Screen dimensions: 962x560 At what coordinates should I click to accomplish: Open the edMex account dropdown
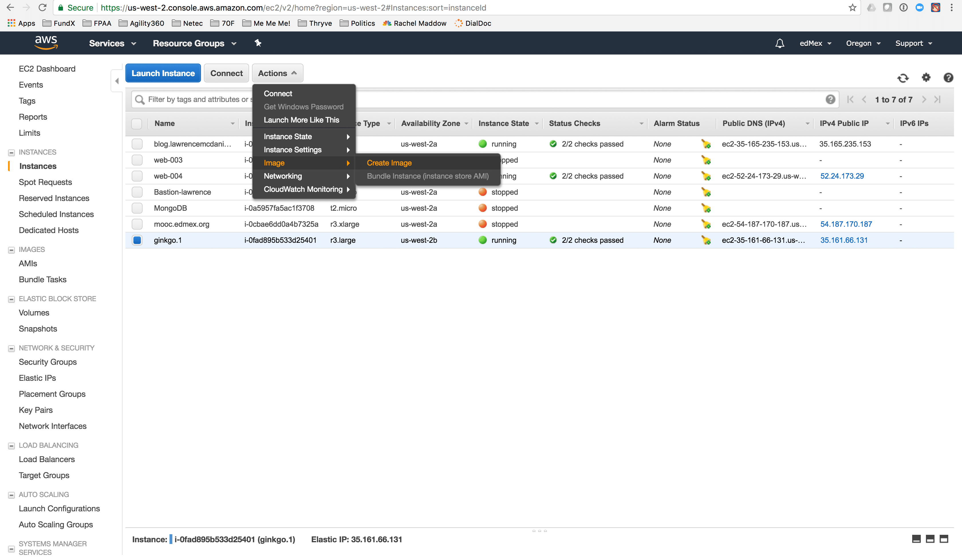tap(815, 44)
